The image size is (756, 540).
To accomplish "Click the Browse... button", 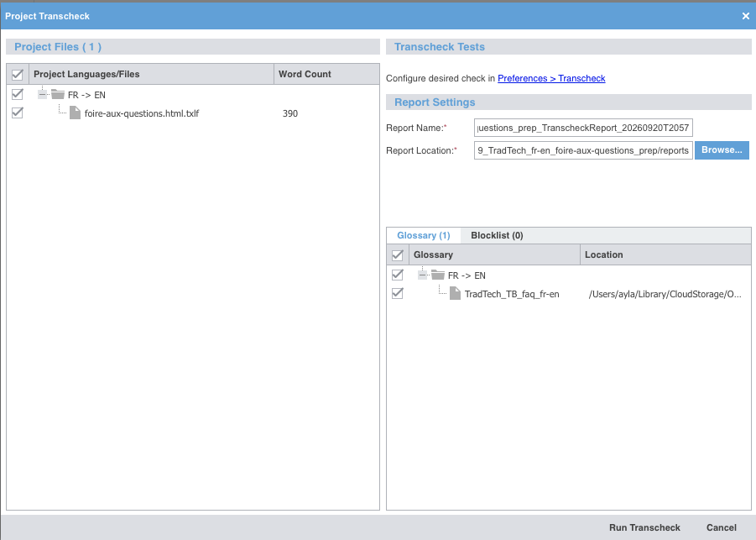I will [722, 150].
